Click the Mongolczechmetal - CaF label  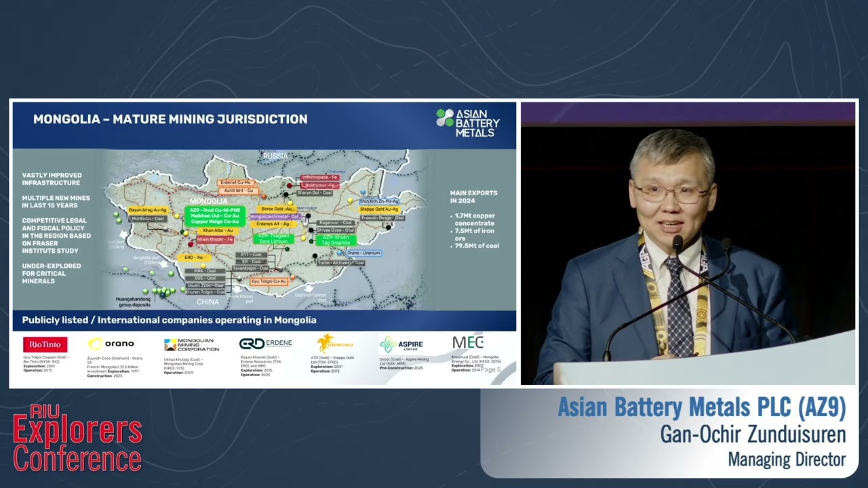[275, 216]
